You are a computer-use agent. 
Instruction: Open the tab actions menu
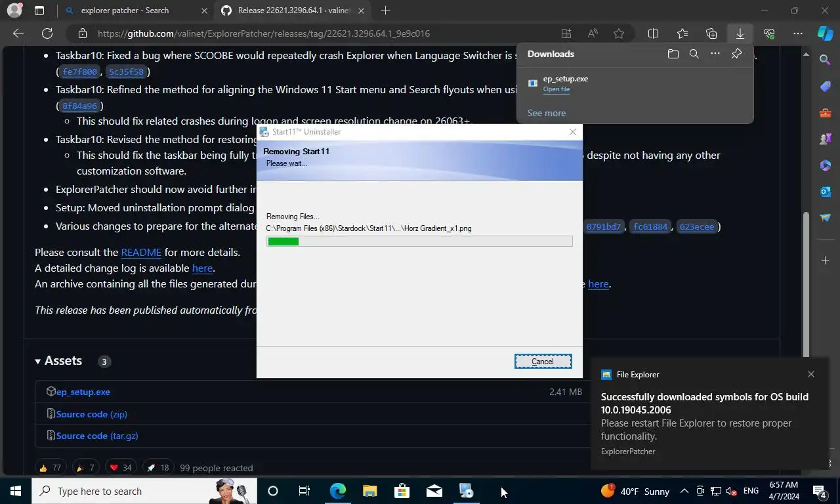click(39, 10)
